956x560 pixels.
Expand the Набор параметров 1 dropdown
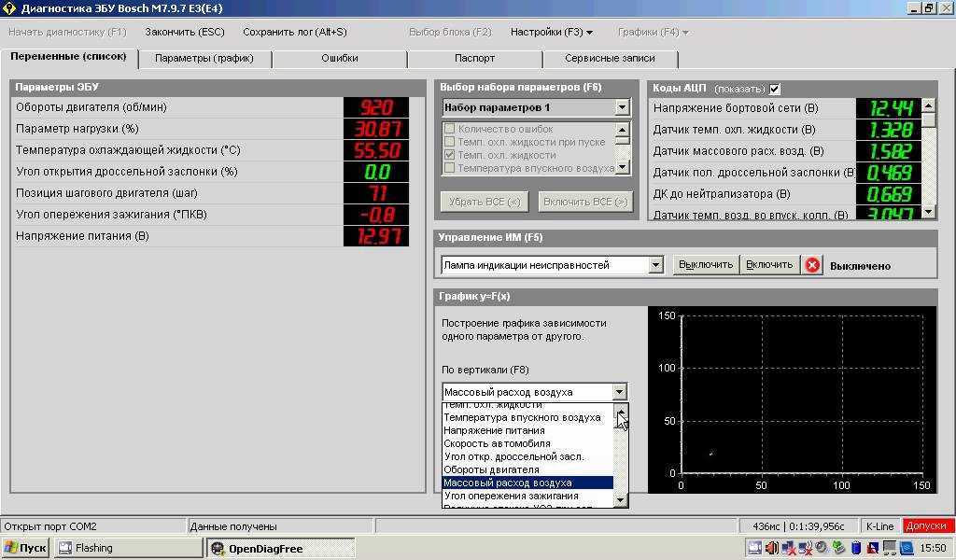(621, 107)
